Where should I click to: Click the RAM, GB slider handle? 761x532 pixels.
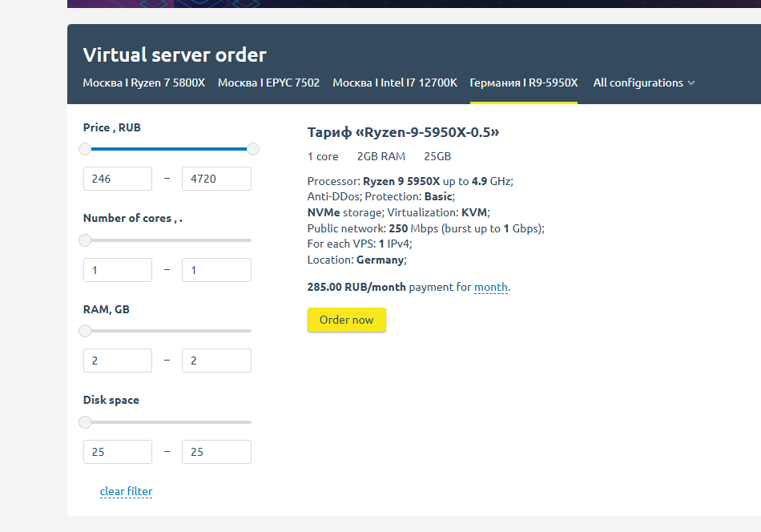85,331
